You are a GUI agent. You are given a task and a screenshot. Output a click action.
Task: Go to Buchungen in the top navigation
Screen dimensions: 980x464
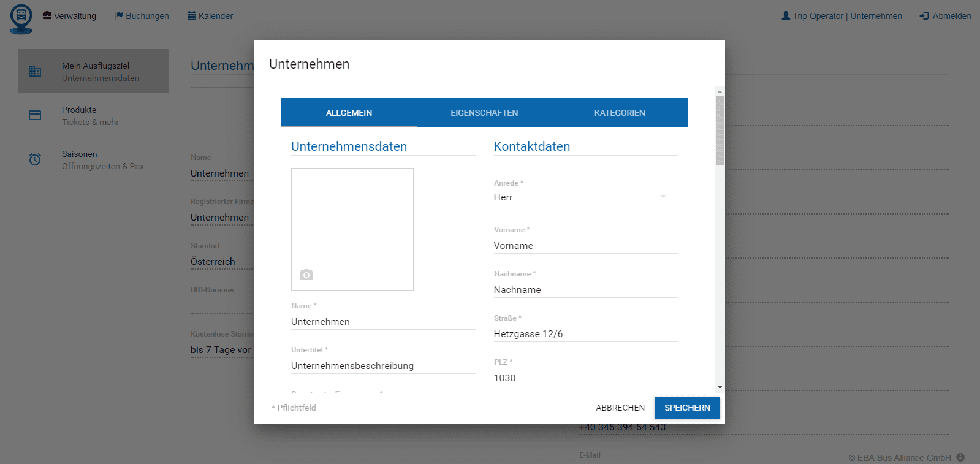point(142,16)
